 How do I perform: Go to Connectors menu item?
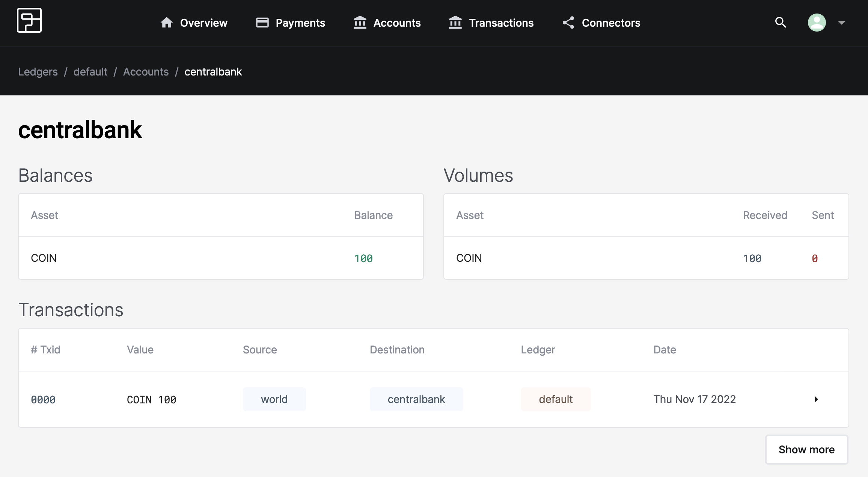pyautogui.click(x=611, y=23)
